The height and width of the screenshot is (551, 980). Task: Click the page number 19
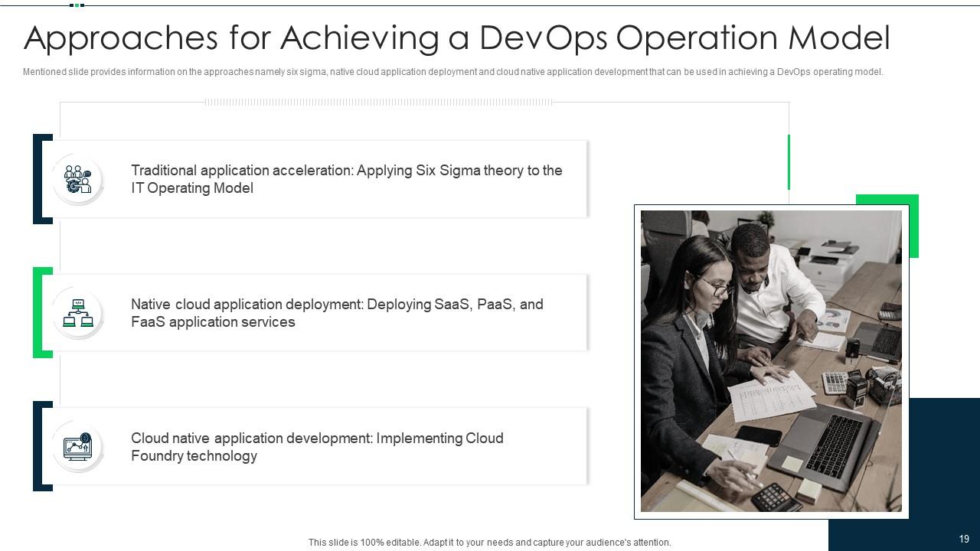[963, 538]
